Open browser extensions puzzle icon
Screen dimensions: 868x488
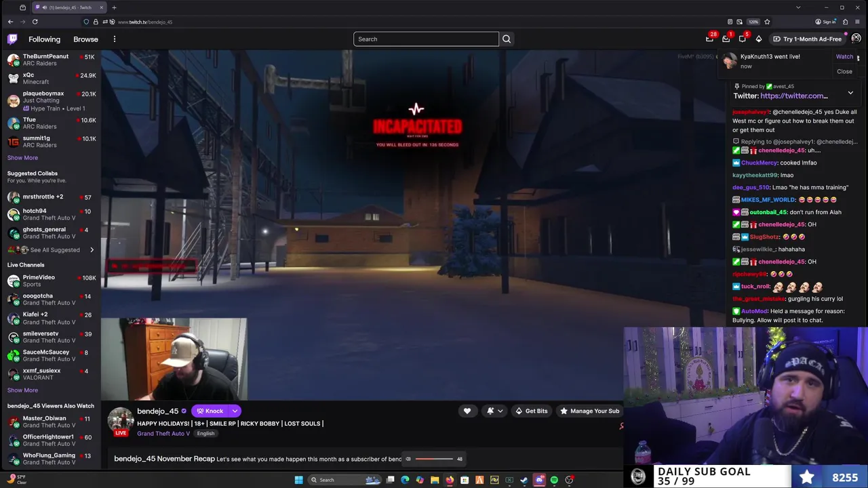click(845, 22)
